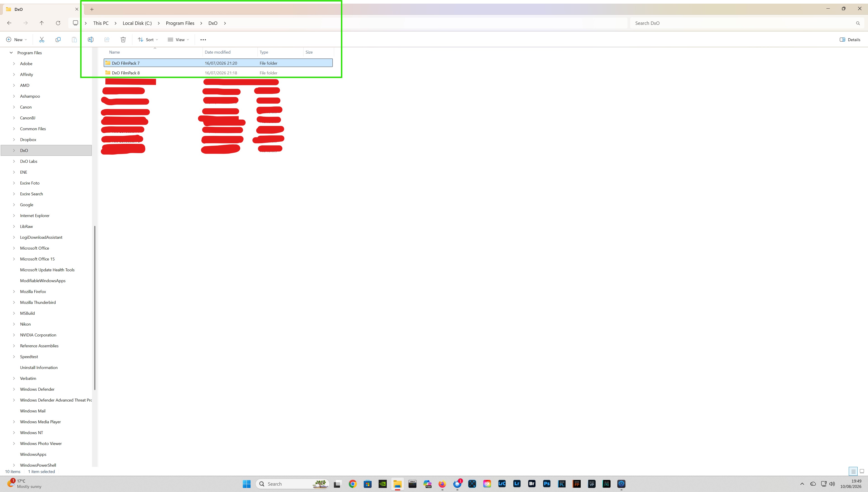Open the weather widget showing 17°C
Image resolution: width=868 pixels, height=492 pixels.
pos(24,484)
